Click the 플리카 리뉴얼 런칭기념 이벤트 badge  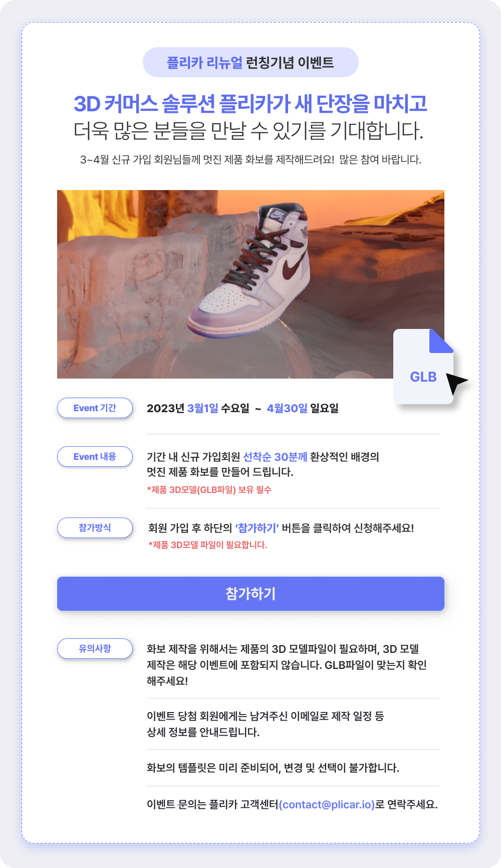pos(250,62)
